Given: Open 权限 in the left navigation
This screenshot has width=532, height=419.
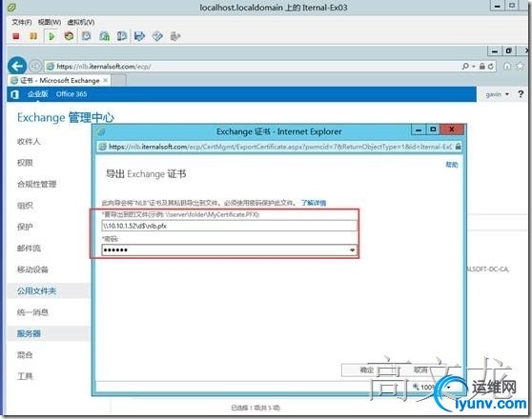Looking at the screenshot, I should [x=25, y=163].
